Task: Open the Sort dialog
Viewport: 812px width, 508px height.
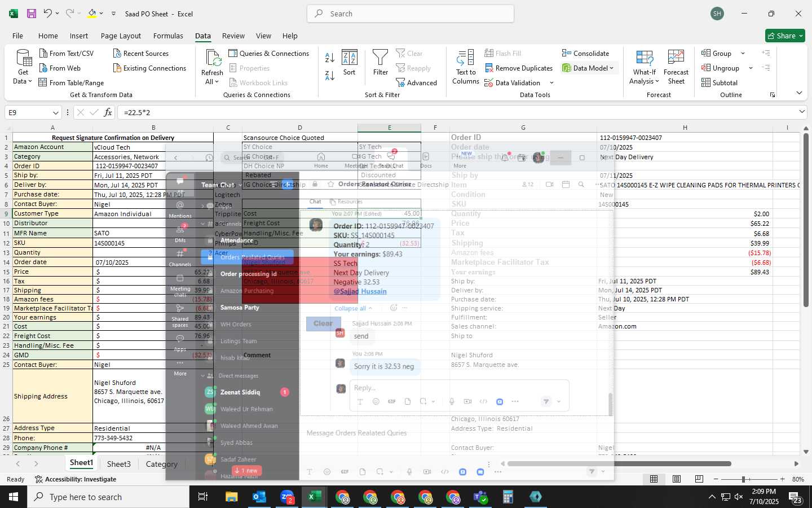Action: [350, 63]
